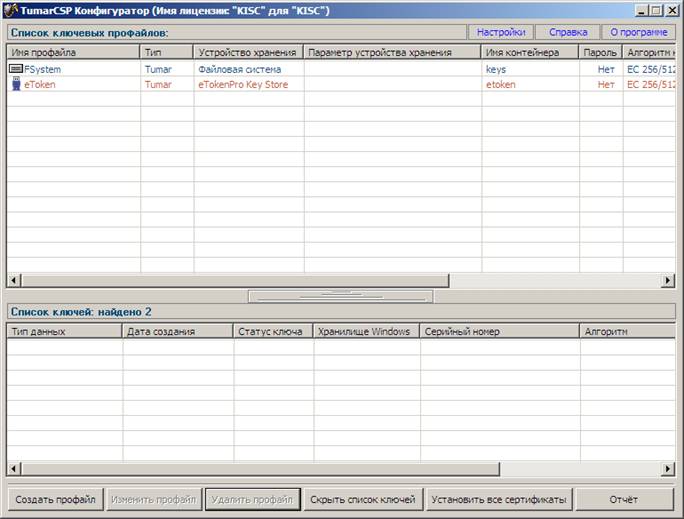Click the Устройство хранения column header
This screenshot has height=519, width=684.
248,52
